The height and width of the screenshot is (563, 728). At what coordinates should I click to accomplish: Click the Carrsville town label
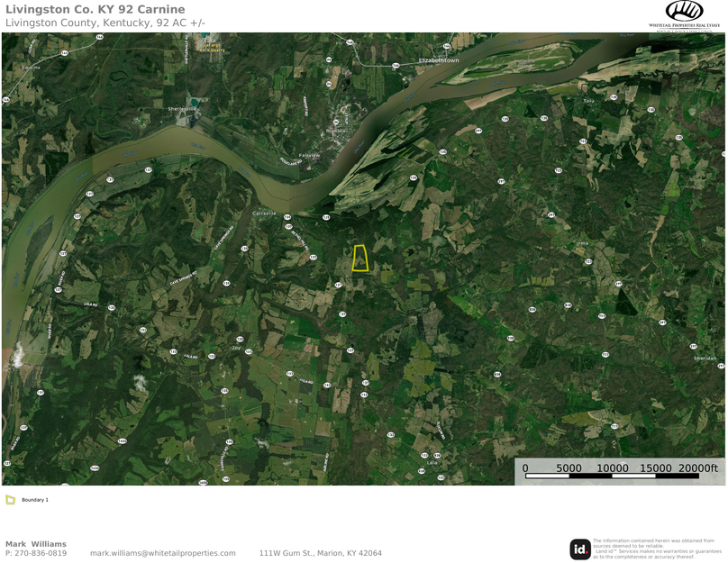click(264, 213)
